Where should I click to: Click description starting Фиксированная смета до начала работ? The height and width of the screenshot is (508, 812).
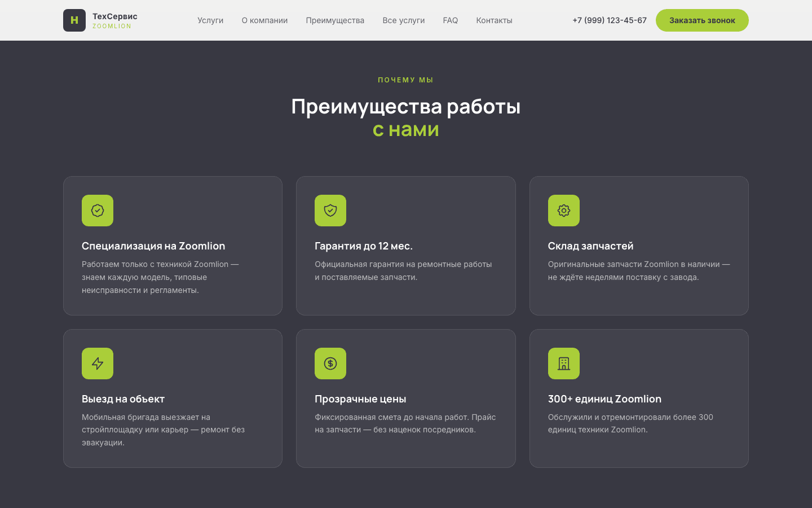click(405, 423)
